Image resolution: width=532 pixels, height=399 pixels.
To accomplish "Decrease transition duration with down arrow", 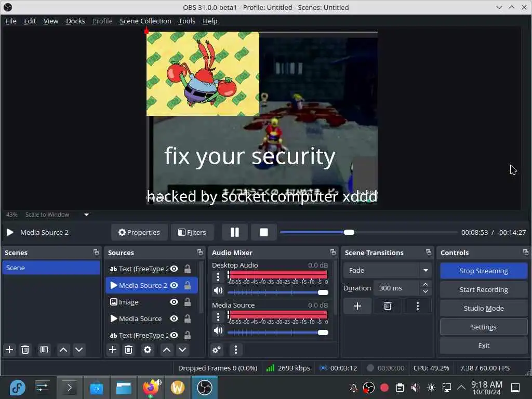I will point(425,291).
